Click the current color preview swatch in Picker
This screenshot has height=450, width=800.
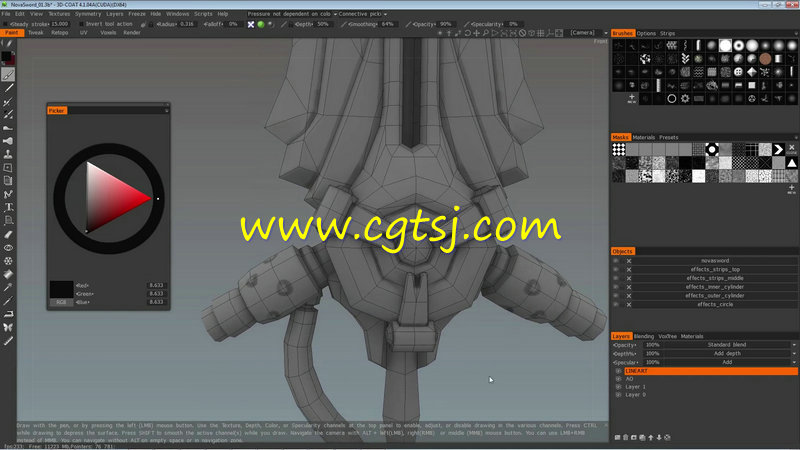pos(61,289)
